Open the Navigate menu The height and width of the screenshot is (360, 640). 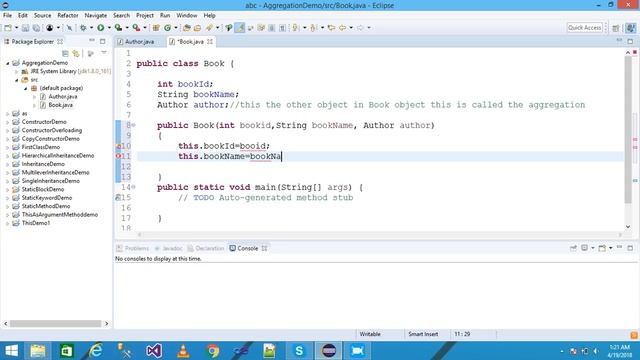pyautogui.click(x=96, y=16)
